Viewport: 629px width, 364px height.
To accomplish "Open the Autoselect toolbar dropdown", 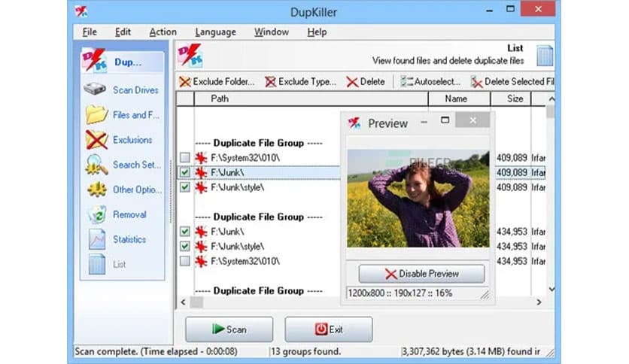I will (431, 81).
